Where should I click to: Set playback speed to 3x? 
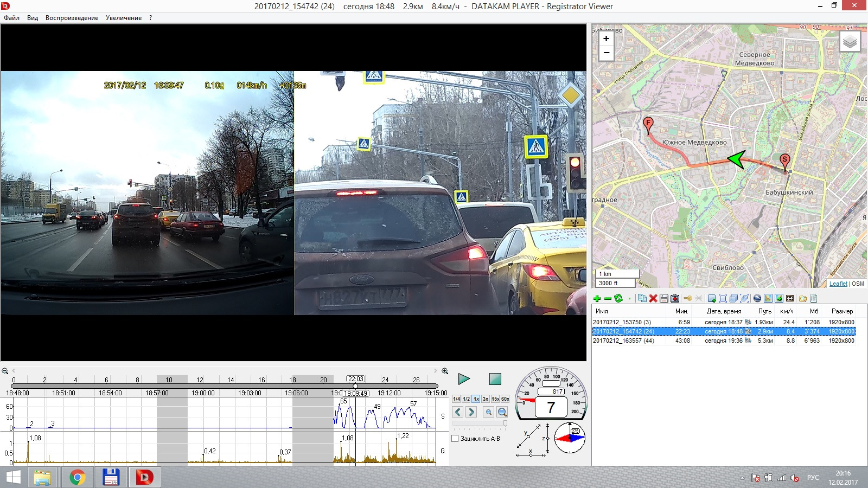pyautogui.click(x=486, y=399)
